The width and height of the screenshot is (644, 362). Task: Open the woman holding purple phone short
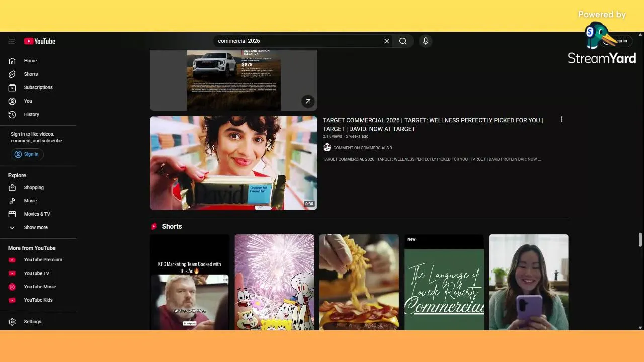point(528,282)
